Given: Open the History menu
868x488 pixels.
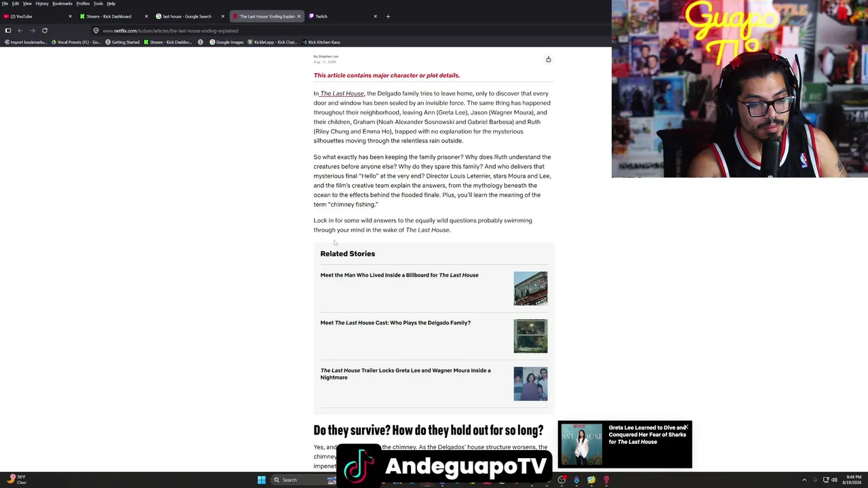Looking at the screenshot, I should (42, 3).
